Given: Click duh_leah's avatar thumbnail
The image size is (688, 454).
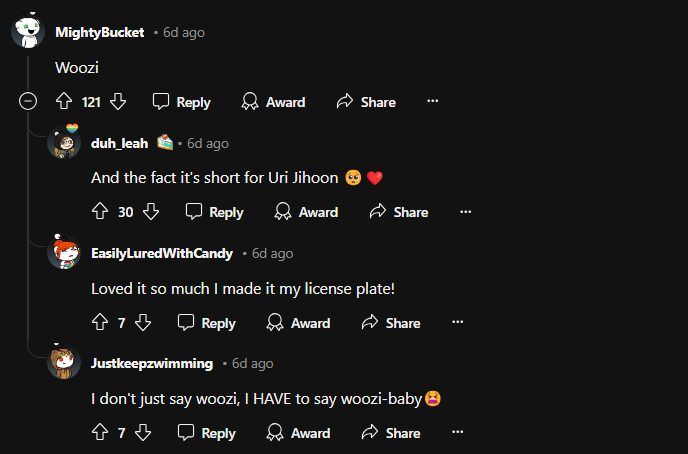Looking at the screenshot, I should (65, 143).
